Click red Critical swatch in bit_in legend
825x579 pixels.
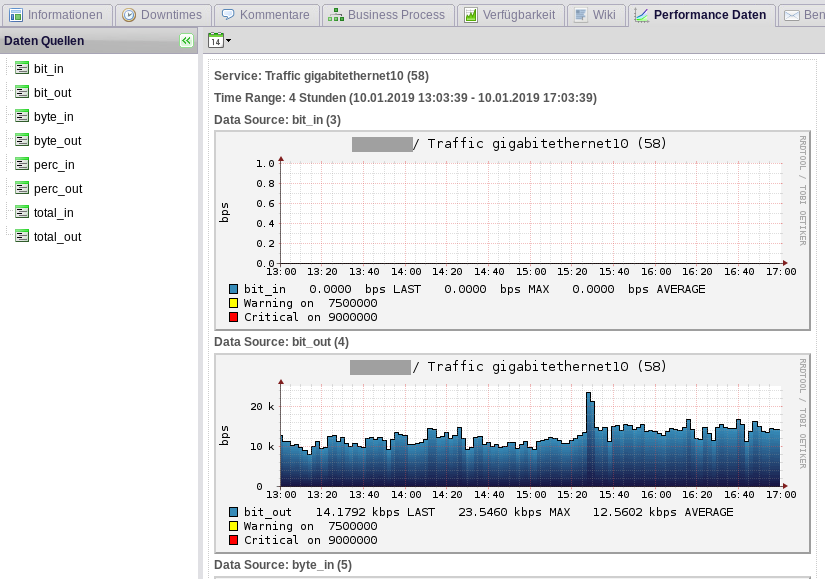(234, 317)
